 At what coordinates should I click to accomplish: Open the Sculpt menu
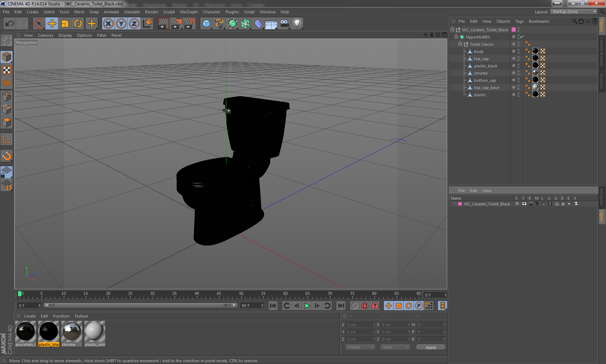[169, 12]
